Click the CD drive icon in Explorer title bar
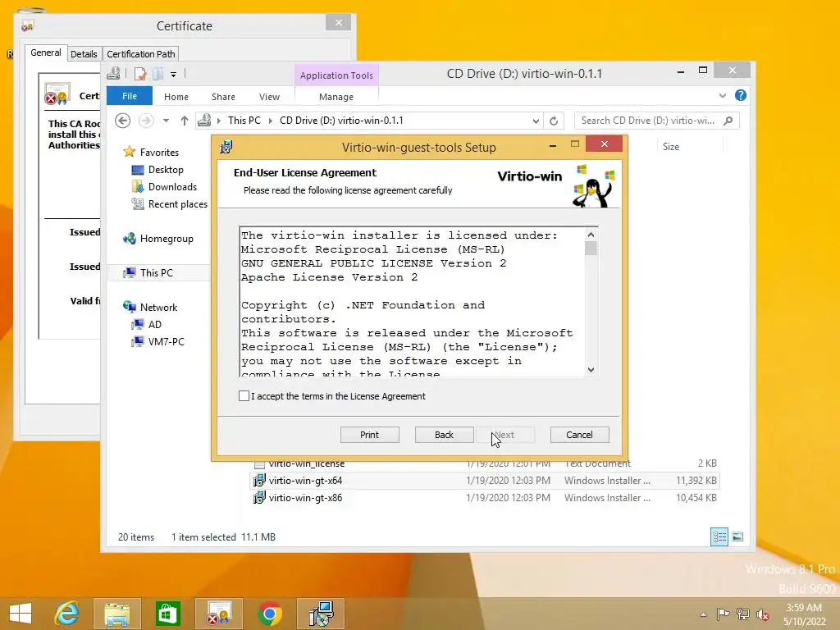Image resolution: width=840 pixels, height=630 pixels. pos(113,73)
